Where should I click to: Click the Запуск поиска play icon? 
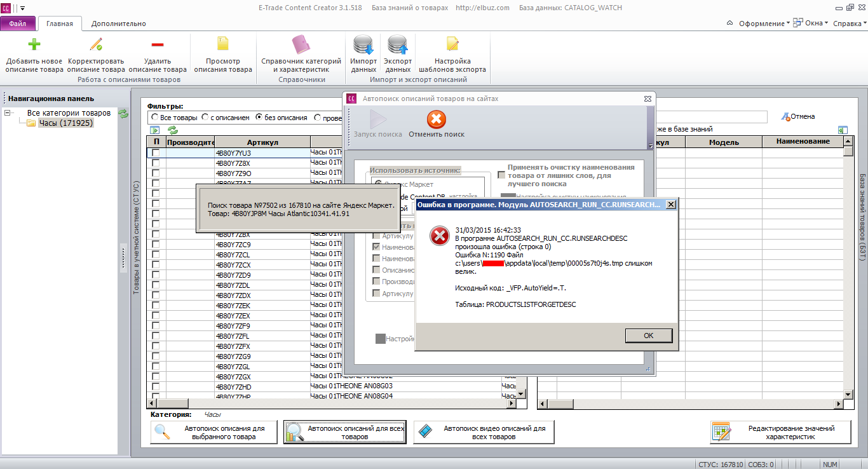pyautogui.click(x=378, y=119)
